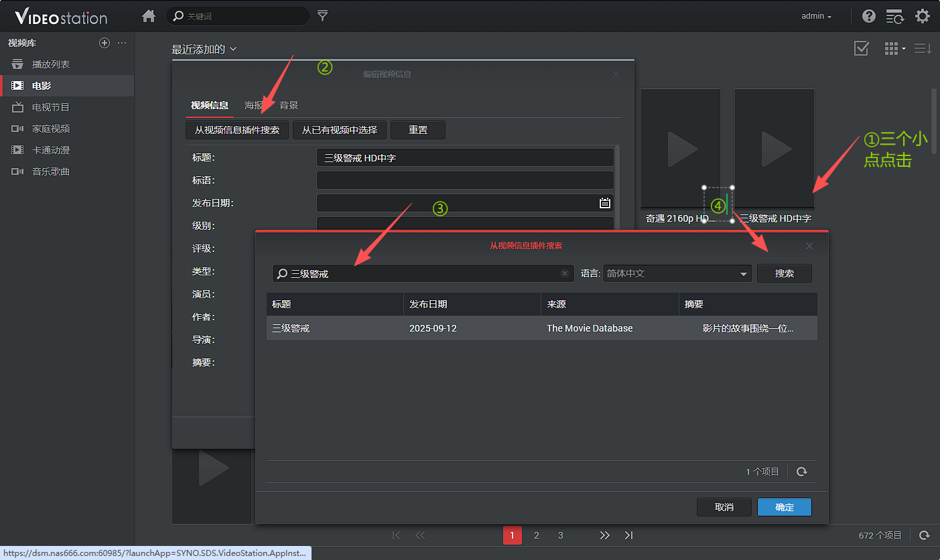Viewport: 940px width, 560px height.
Task: Open the admin user dropdown menu
Action: coord(816,16)
